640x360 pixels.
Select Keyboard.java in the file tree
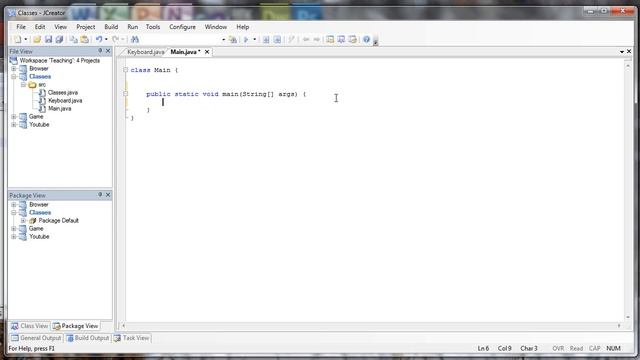click(x=65, y=100)
